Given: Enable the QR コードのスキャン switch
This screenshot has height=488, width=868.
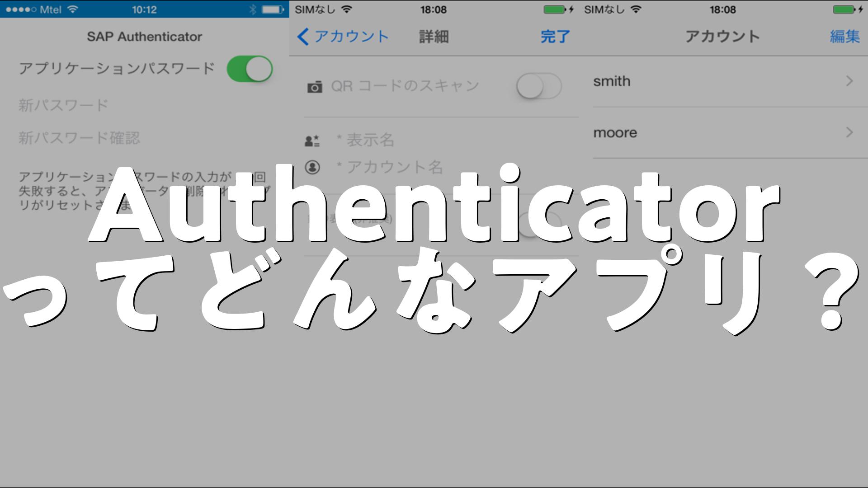Looking at the screenshot, I should click(539, 86).
